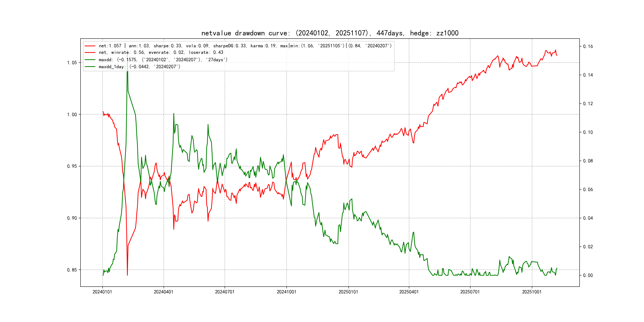Click the 20240701 x-axis date label
The image size is (644, 322).
point(224,292)
